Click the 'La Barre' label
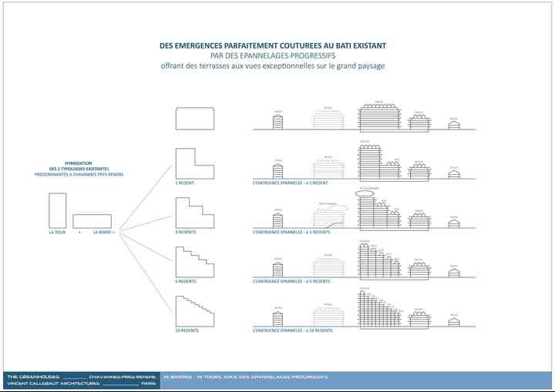555x392 pixels. point(103,232)
